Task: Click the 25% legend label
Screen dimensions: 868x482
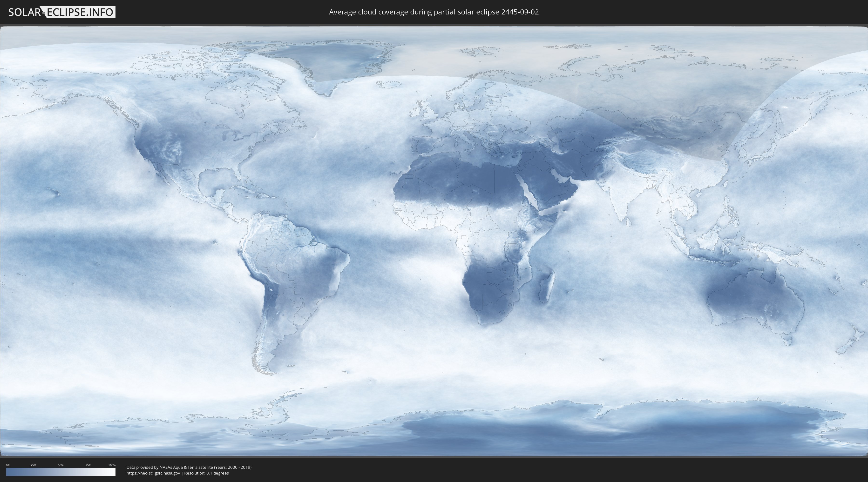Action: pyautogui.click(x=33, y=465)
